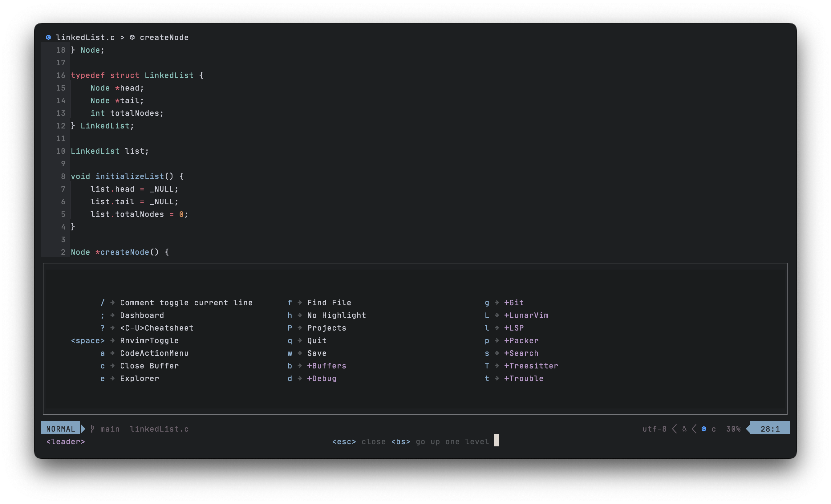Image resolution: width=831 pixels, height=504 pixels.
Task: Click relative line number 8 in gutter
Action: (63, 177)
